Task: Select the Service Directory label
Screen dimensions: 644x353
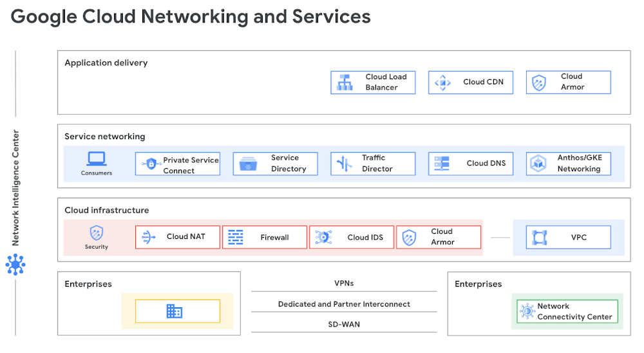Action: 289,163
